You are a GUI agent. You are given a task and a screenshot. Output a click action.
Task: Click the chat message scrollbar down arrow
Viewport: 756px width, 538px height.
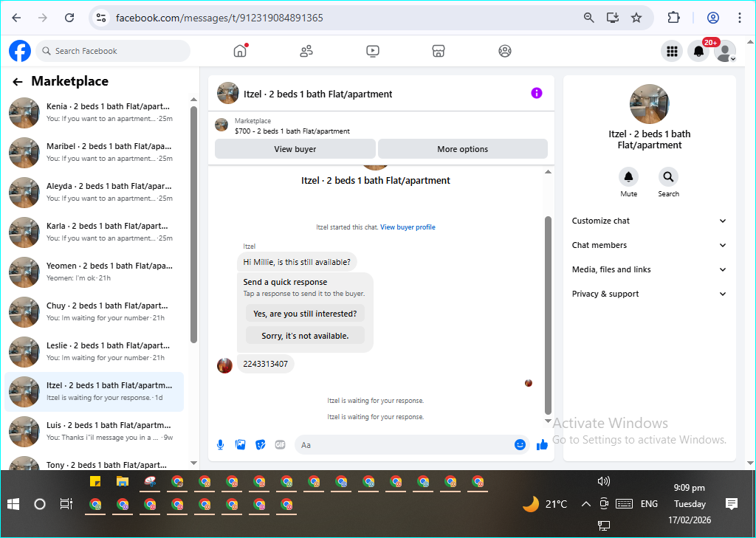[548, 421]
